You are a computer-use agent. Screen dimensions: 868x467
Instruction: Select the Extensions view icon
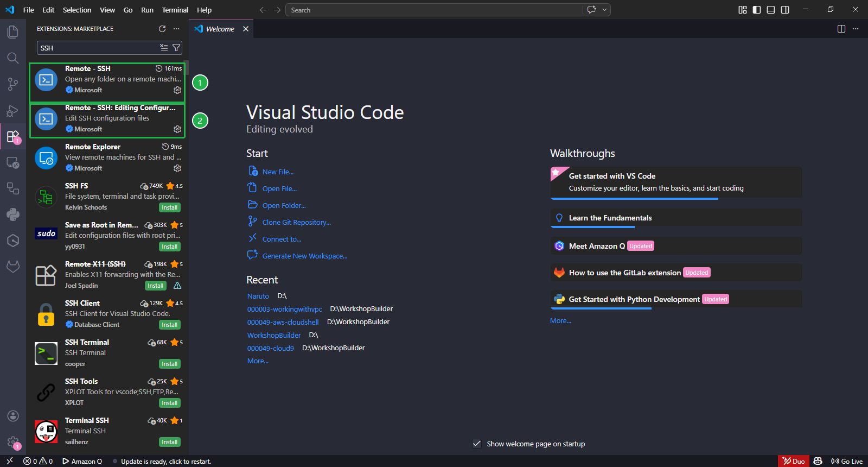click(13, 136)
